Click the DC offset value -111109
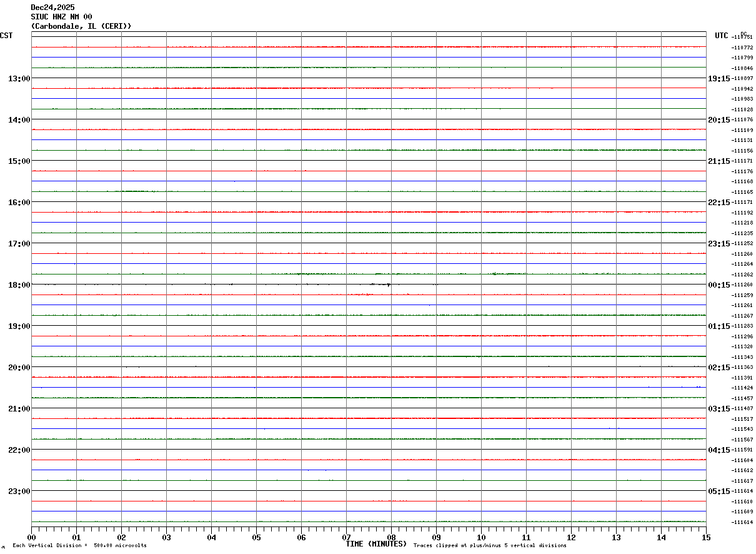 [742, 131]
